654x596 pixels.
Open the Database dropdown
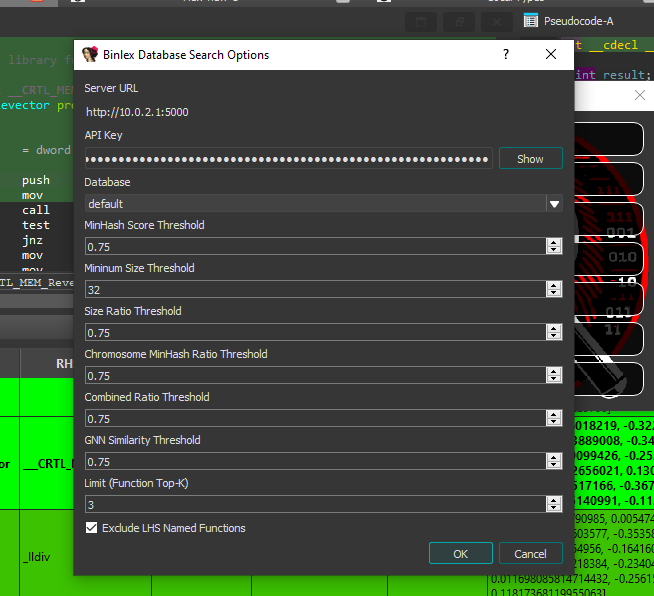click(x=323, y=204)
